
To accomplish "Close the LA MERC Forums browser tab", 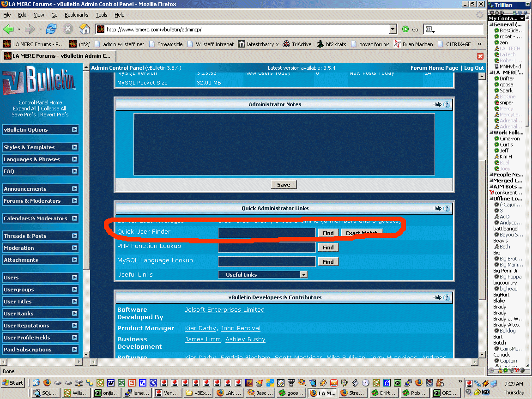I will [x=480, y=56].
